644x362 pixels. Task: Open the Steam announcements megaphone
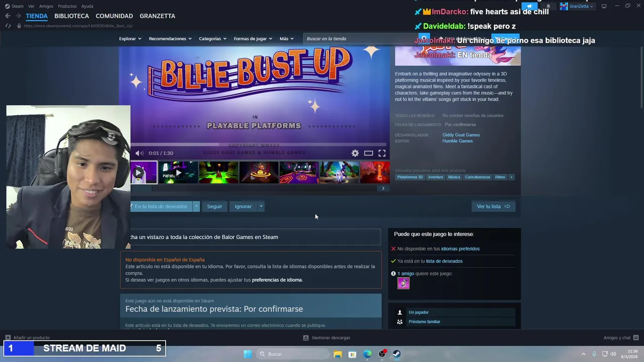[529, 7]
